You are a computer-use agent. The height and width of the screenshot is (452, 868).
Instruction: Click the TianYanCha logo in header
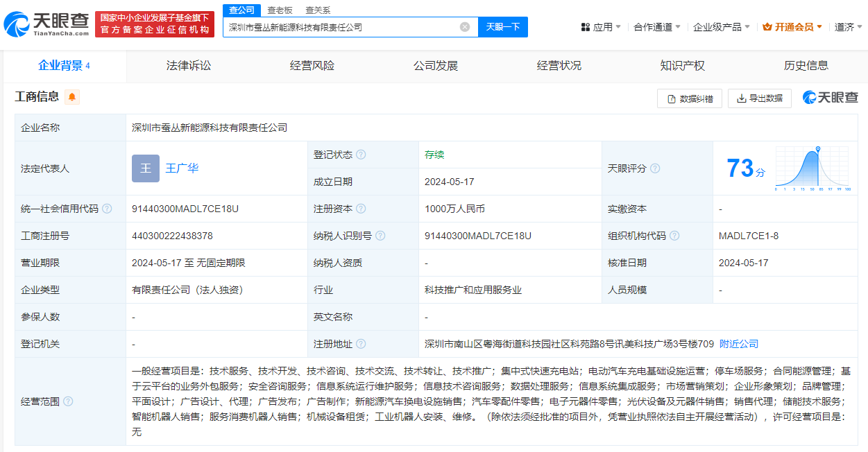point(46,25)
